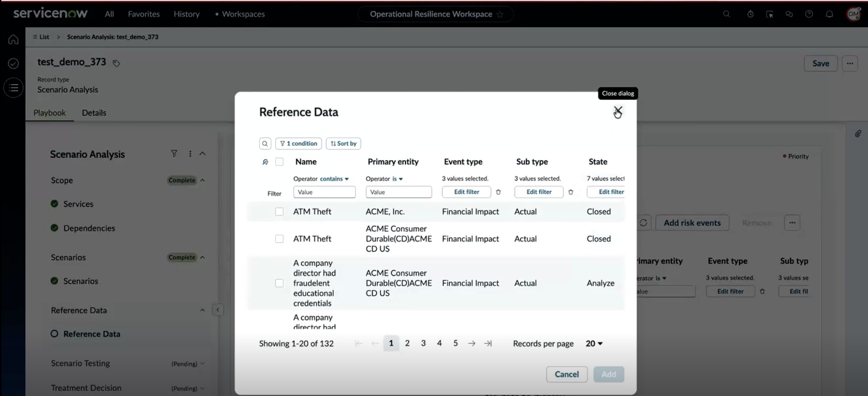The image size is (868, 396).
Task: Click the search icon in Reference Data dialog
Action: (265, 144)
